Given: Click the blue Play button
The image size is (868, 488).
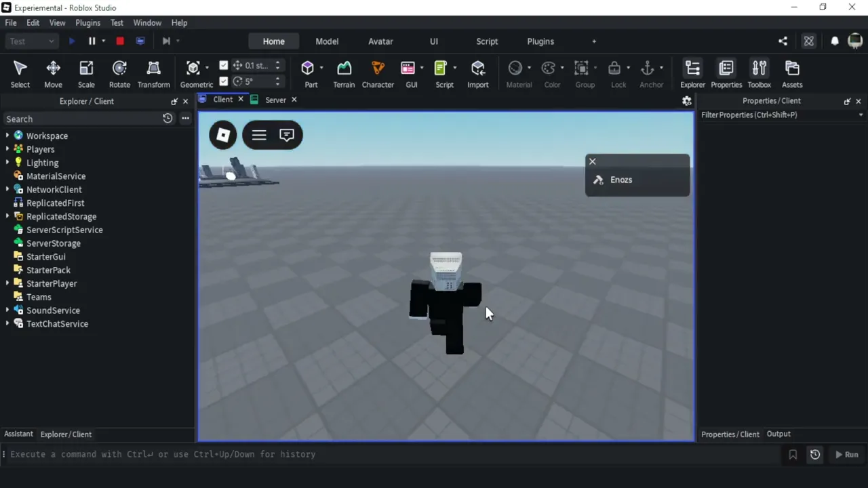Looking at the screenshot, I should [72, 41].
